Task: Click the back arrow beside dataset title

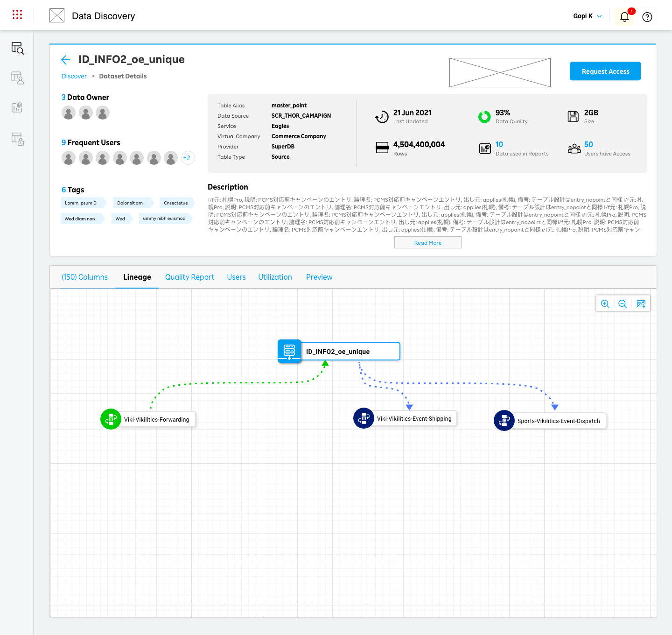Action: [66, 60]
